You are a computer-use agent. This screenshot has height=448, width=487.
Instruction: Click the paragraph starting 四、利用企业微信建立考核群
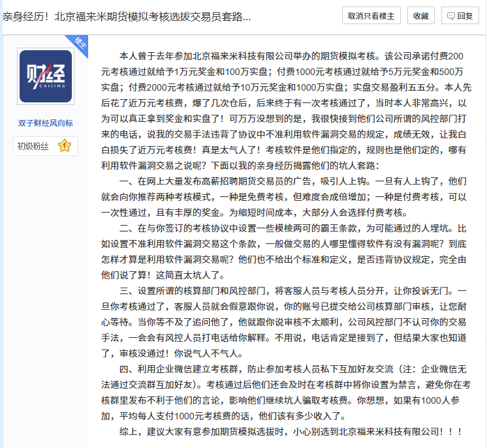(x=286, y=393)
